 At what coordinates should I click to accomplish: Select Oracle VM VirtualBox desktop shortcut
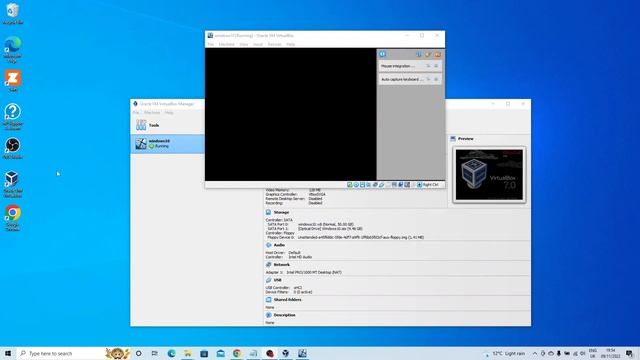[13, 184]
